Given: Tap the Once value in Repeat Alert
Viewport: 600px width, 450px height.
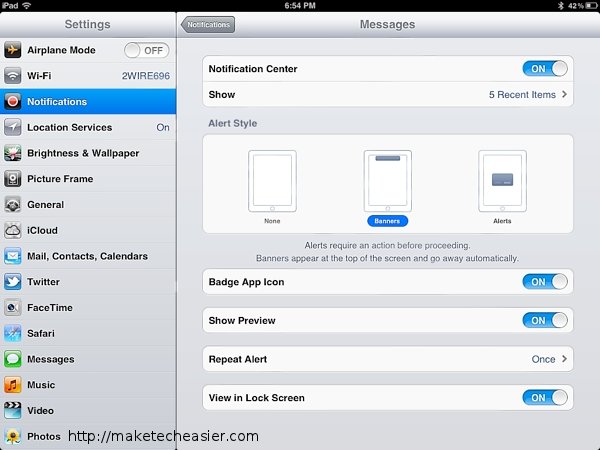Looking at the screenshot, I should pos(543,359).
